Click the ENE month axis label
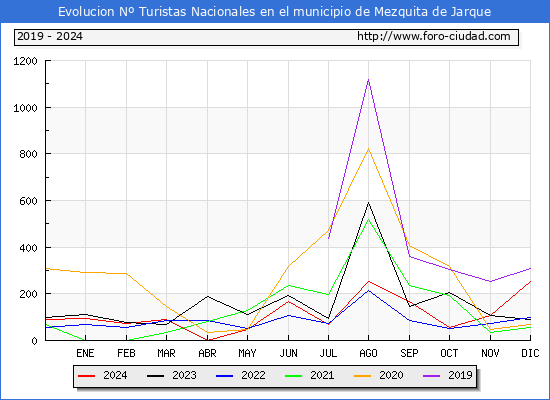Screen dimensions: 550x400 click(x=85, y=353)
